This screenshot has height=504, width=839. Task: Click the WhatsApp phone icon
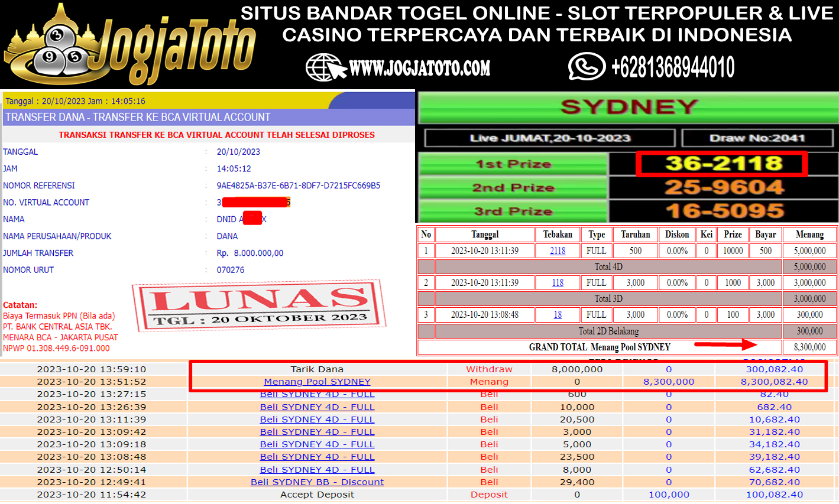(586, 67)
